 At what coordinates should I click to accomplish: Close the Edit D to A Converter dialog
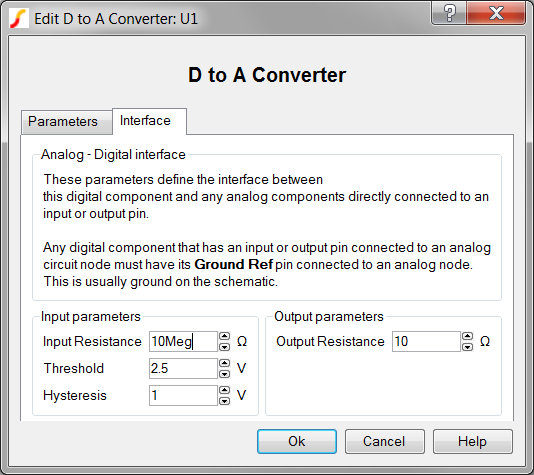496,13
